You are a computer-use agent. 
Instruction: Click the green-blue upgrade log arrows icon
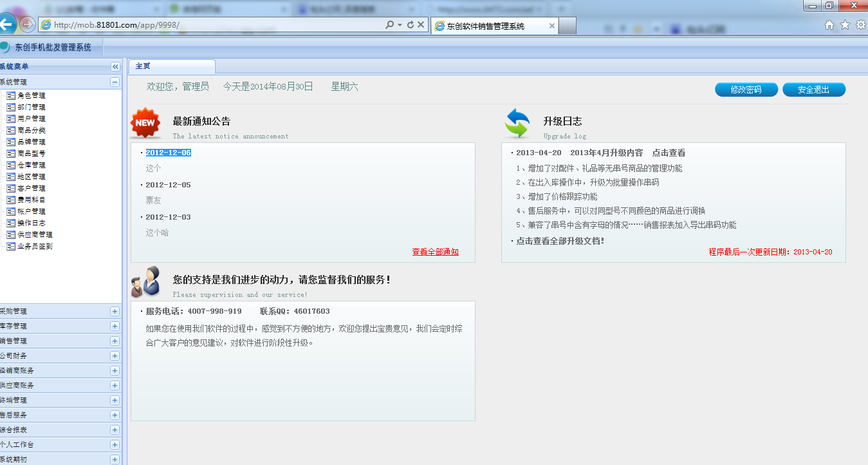tap(517, 123)
